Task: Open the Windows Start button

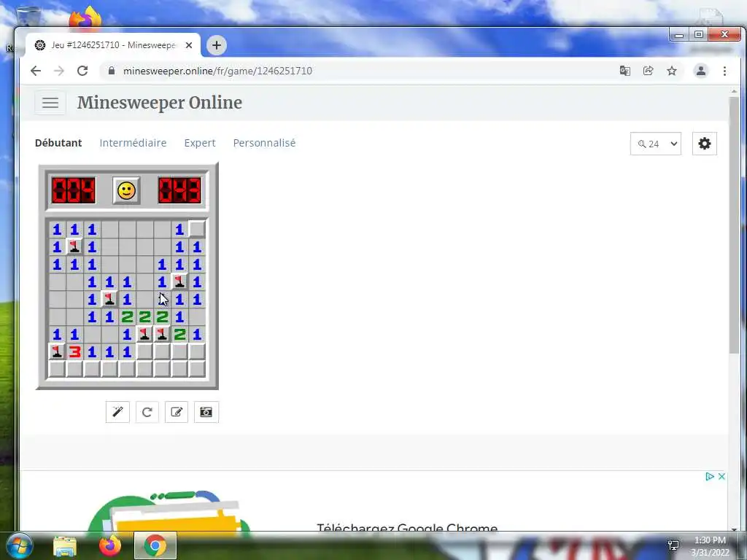Action: 18,545
